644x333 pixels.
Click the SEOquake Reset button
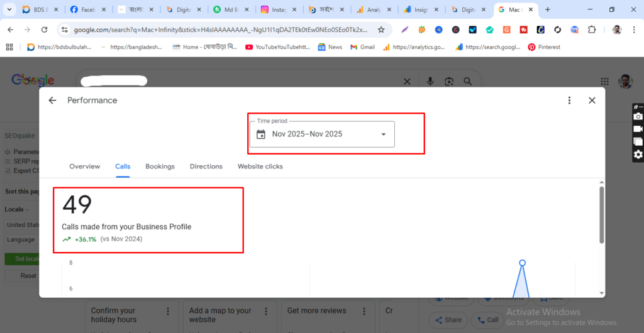[22, 276]
